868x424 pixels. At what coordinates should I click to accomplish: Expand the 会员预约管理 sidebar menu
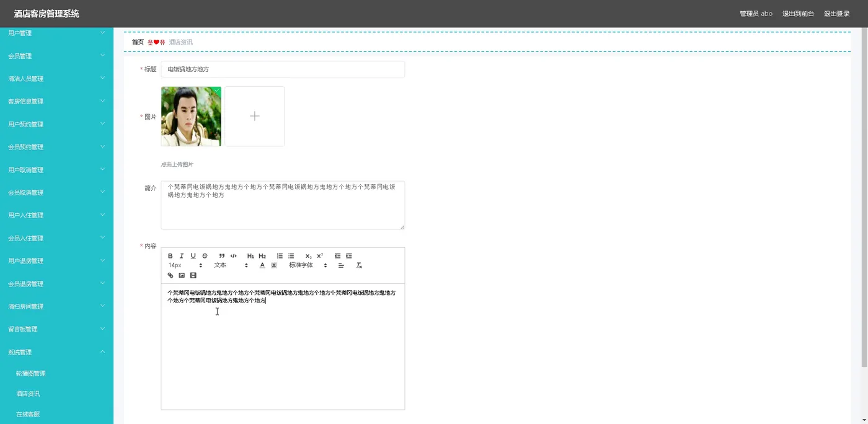tap(56, 147)
